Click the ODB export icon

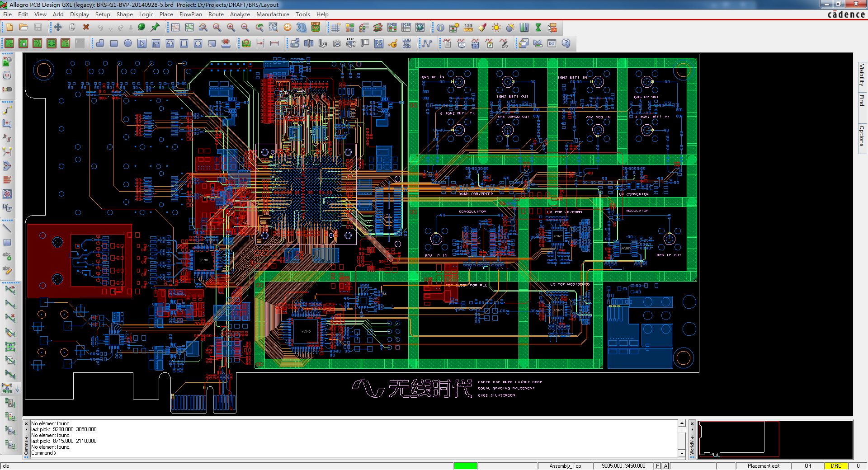pos(295,43)
